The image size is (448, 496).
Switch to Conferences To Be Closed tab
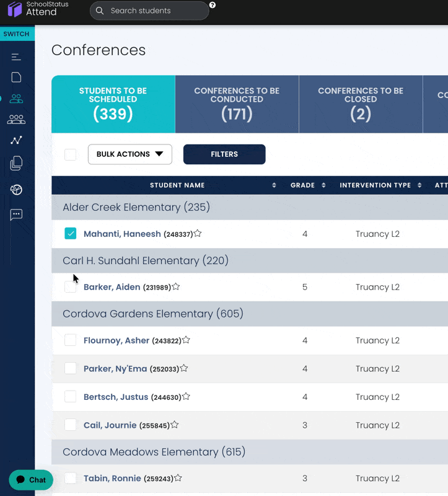361,104
